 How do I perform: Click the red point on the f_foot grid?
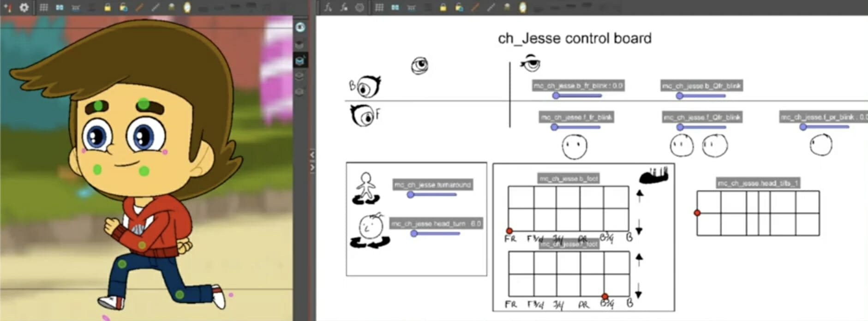click(605, 297)
